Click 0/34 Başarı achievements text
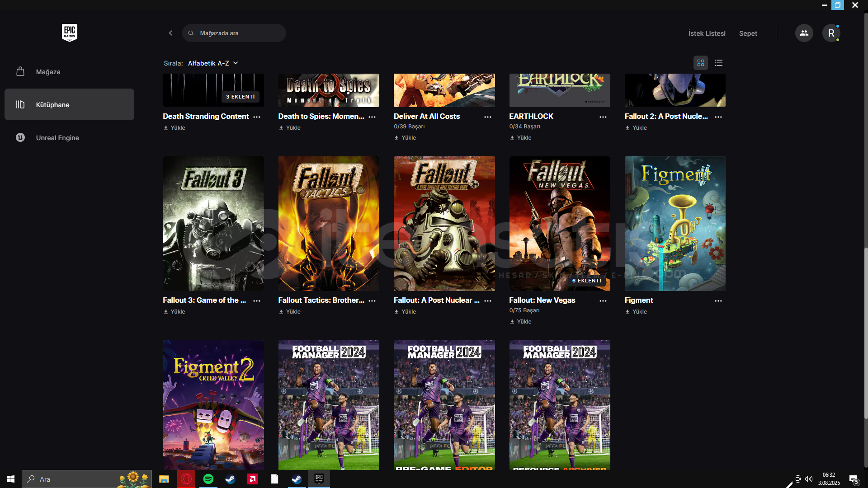The width and height of the screenshot is (868, 488). pyautogui.click(x=524, y=127)
